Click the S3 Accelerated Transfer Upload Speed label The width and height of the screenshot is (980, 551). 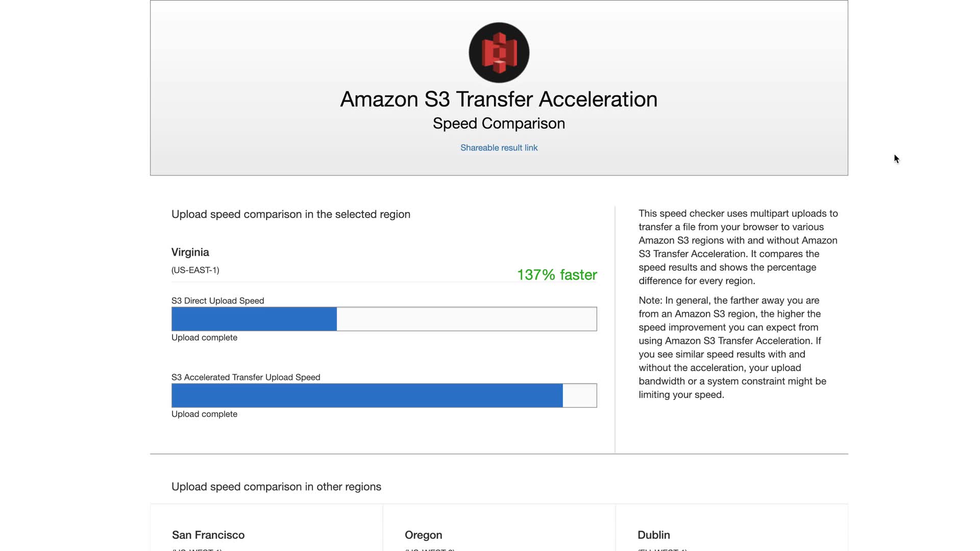[246, 378]
